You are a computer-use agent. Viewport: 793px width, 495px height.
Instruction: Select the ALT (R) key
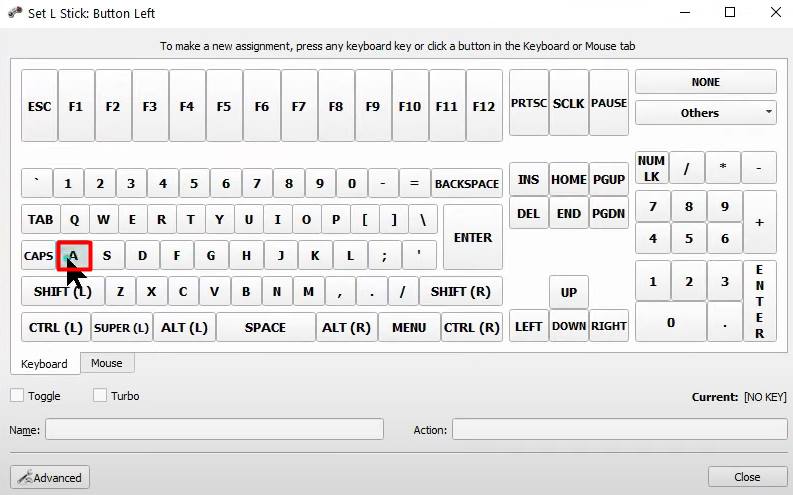coord(346,328)
